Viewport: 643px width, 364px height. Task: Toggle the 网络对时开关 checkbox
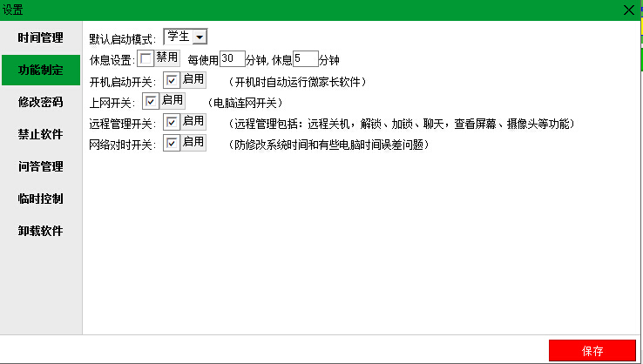pyautogui.click(x=173, y=143)
